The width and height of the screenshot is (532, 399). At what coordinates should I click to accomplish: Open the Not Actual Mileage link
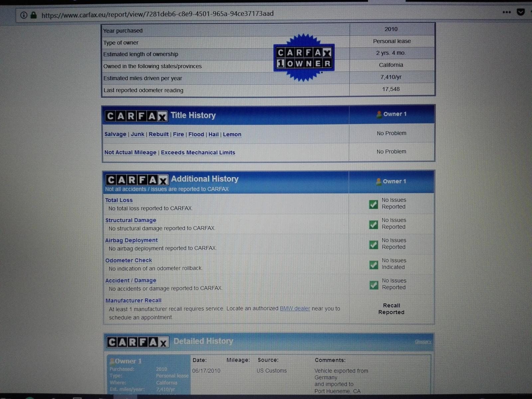click(x=130, y=152)
